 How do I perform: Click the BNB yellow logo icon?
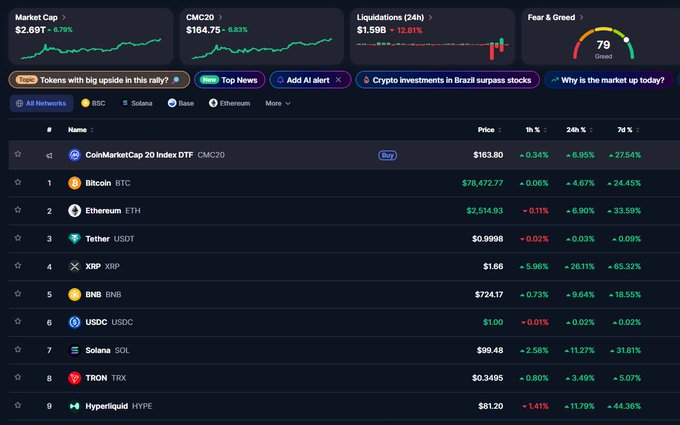coord(75,294)
